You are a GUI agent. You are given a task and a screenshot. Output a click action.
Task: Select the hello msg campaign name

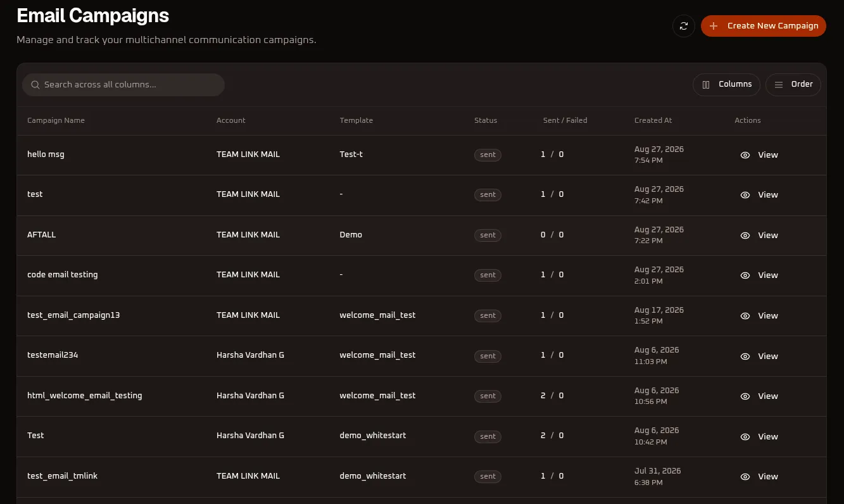point(46,154)
